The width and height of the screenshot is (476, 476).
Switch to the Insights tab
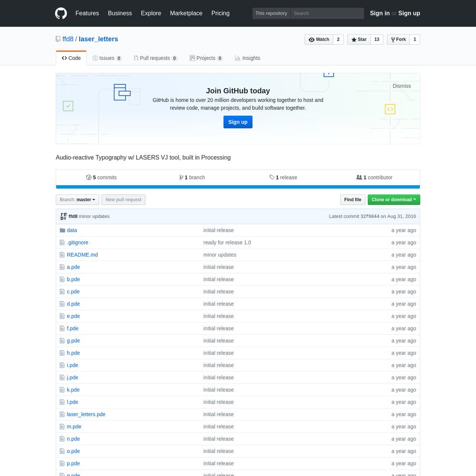click(x=248, y=58)
